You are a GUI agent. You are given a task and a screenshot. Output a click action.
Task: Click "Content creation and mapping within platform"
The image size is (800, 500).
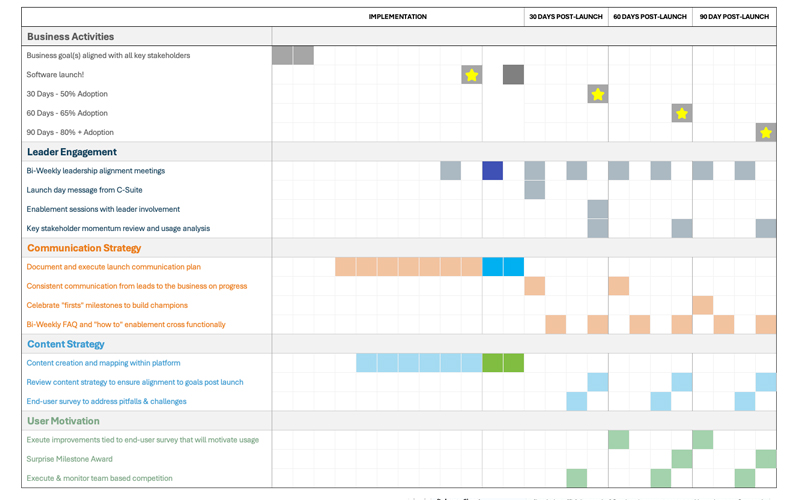coord(103,363)
